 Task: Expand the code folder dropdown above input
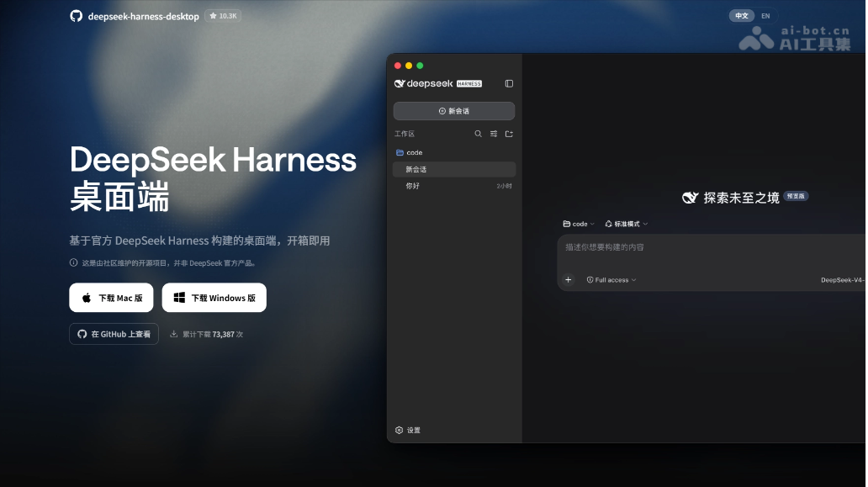(x=579, y=224)
